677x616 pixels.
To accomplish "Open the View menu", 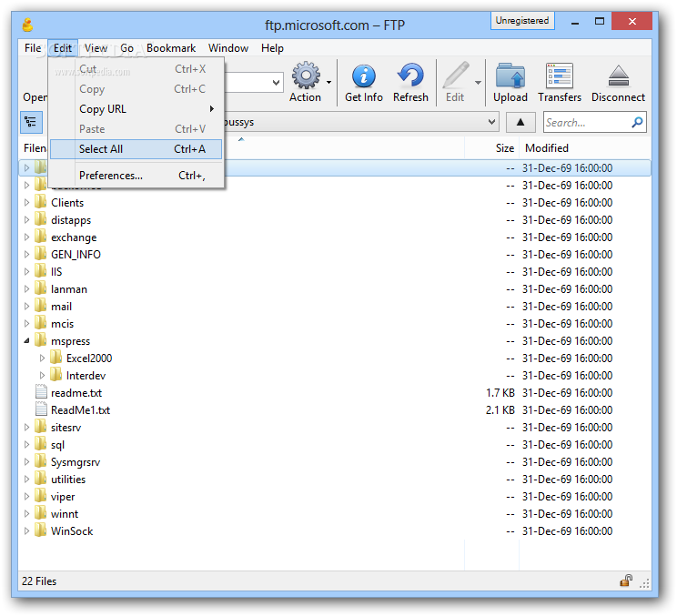I will tap(96, 48).
